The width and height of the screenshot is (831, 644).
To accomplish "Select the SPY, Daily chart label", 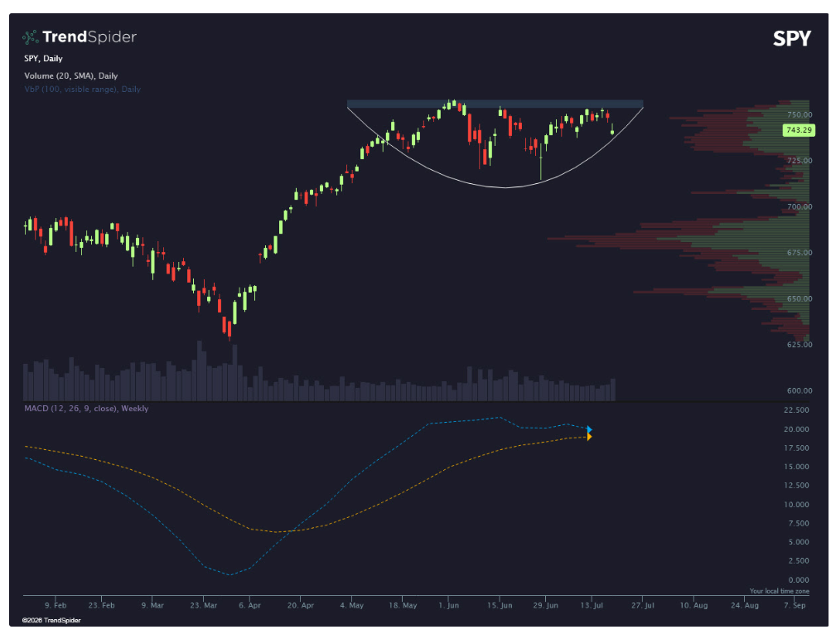I will pos(43,58).
